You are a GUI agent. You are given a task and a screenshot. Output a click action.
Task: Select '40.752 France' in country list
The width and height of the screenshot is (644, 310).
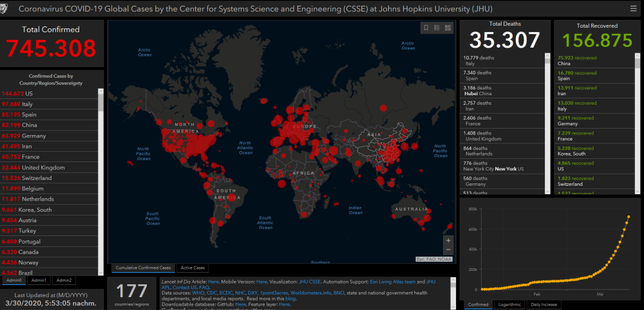pyautogui.click(x=49, y=157)
